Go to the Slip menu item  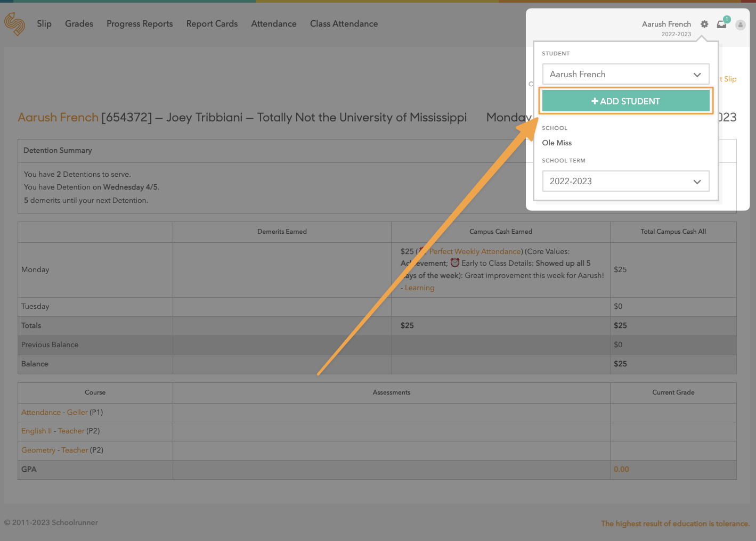click(44, 24)
